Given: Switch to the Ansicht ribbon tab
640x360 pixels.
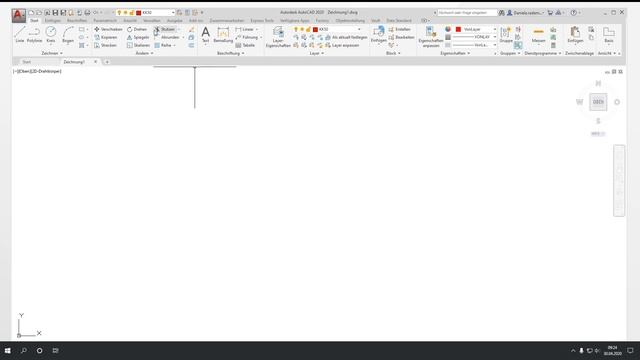Looking at the screenshot, I should (130, 20).
